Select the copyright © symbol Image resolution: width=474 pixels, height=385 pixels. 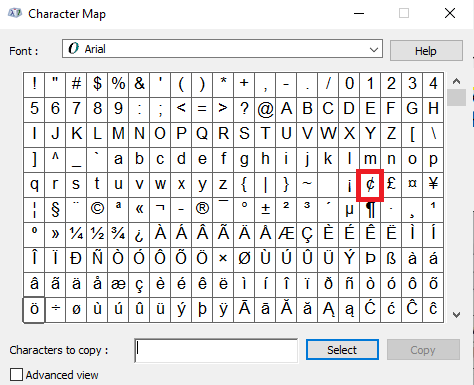97,210
